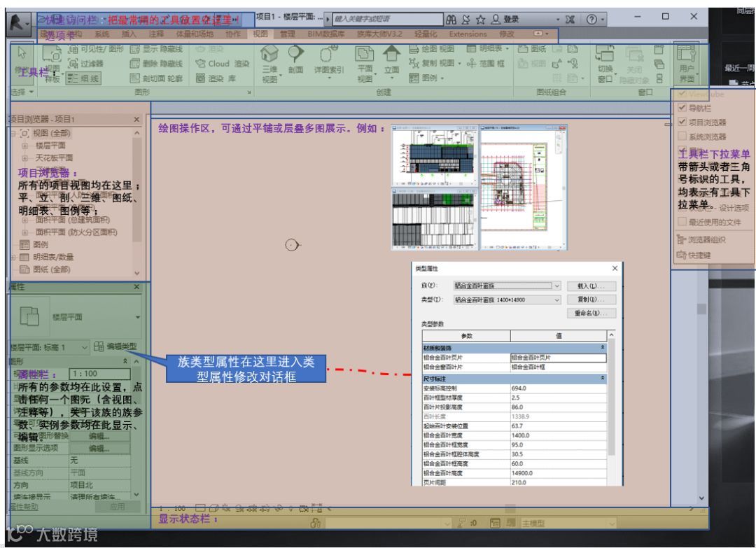Open Browser Organization menu entry

pos(701,239)
